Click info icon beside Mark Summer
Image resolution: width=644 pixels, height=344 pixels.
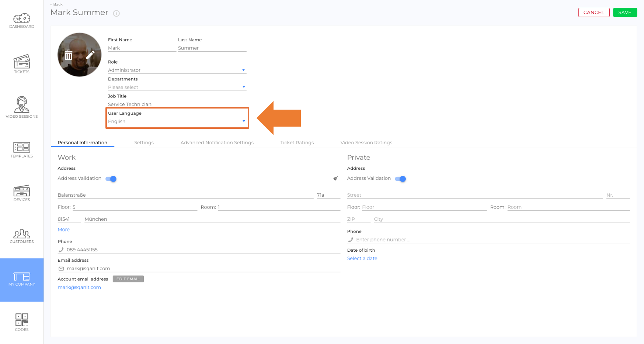pyautogui.click(x=116, y=13)
